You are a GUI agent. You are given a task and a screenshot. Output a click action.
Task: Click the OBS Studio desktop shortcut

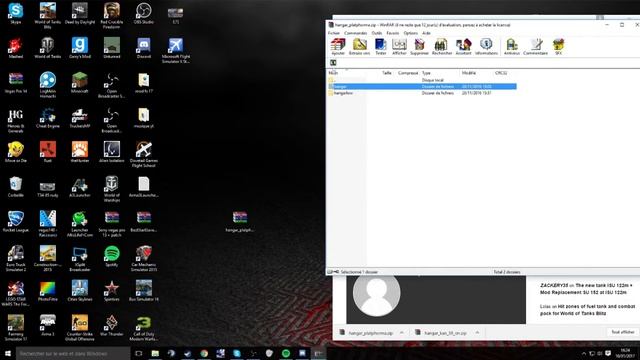[x=144, y=13]
